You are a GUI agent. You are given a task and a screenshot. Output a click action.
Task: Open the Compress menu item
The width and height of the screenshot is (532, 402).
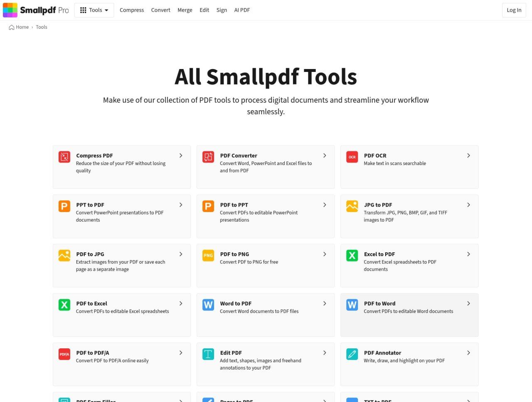[x=132, y=10]
